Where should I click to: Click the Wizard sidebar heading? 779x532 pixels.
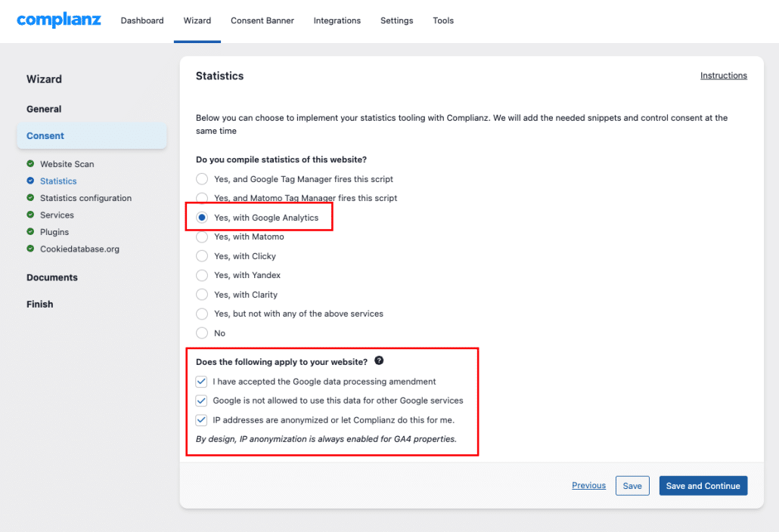click(x=44, y=79)
